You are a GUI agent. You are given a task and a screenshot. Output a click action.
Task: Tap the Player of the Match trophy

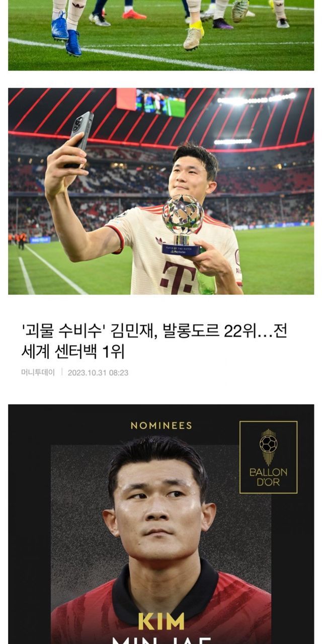[x=182, y=225]
